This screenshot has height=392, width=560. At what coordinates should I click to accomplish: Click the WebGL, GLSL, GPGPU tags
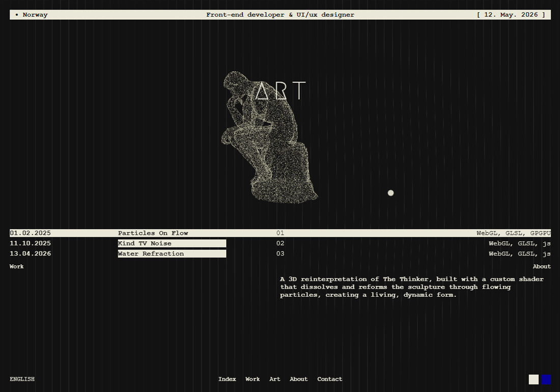click(514, 233)
